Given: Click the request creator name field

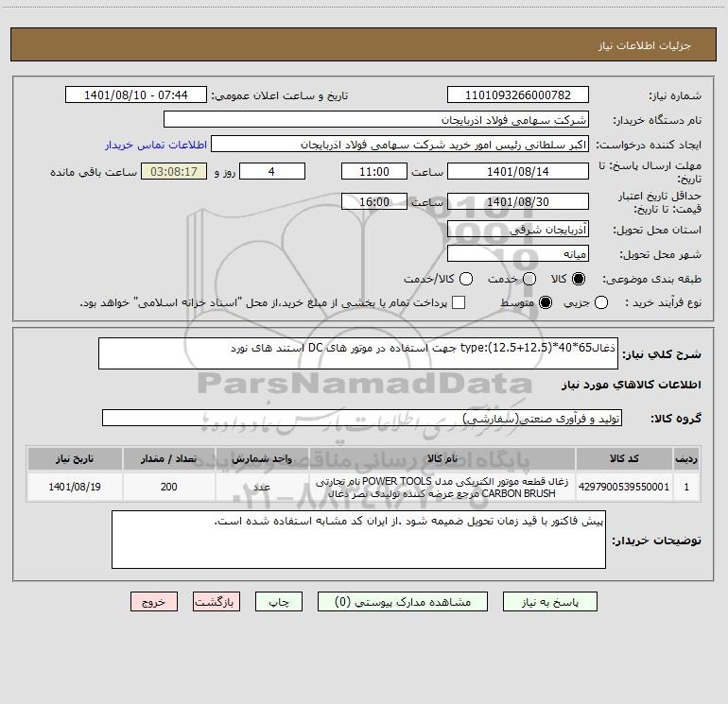Looking at the screenshot, I should [400, 145].
